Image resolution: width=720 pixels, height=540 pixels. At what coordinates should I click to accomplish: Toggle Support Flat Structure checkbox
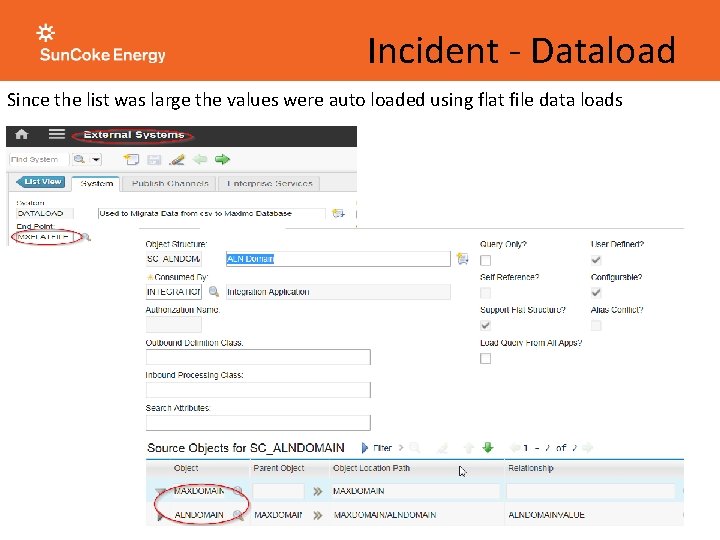tap(485, 326)
